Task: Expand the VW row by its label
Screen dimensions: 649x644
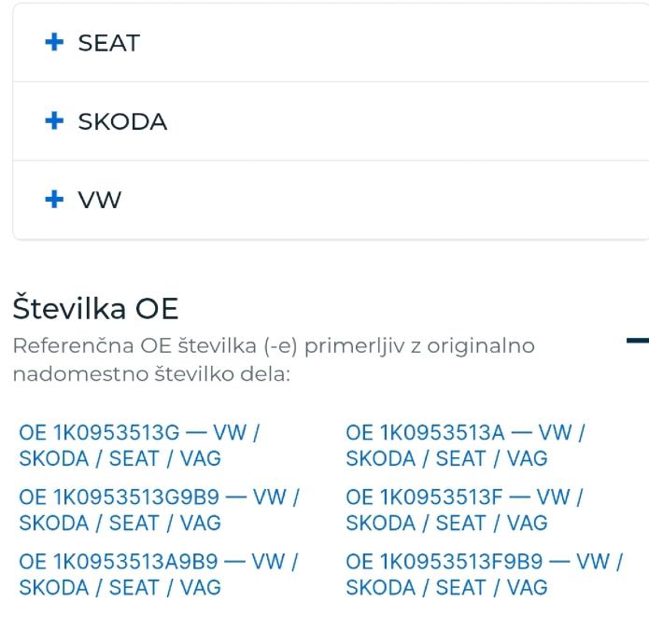Action: (100, 200)
